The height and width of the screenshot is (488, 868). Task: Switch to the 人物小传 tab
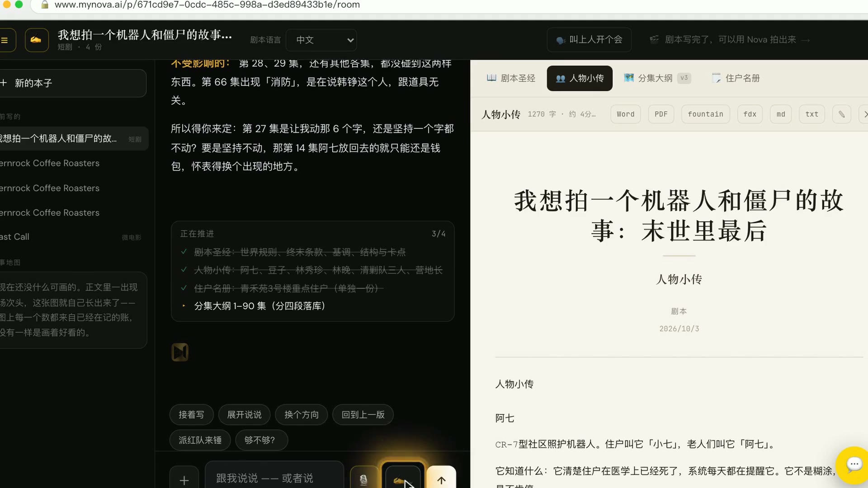point(580,78)
